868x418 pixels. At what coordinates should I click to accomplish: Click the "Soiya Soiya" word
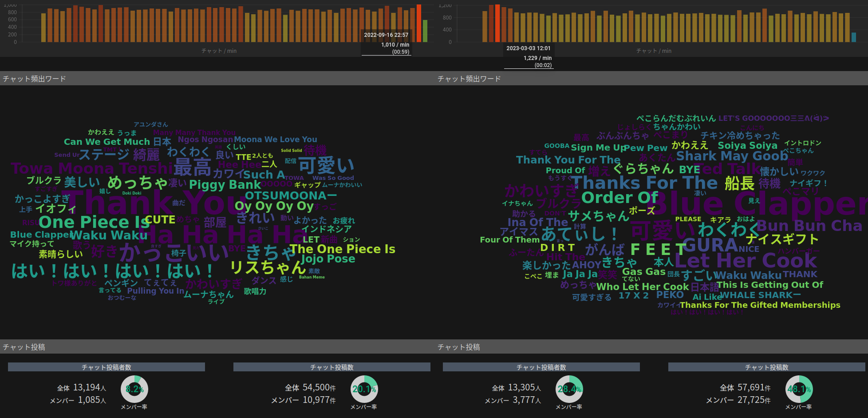(748, 145)
